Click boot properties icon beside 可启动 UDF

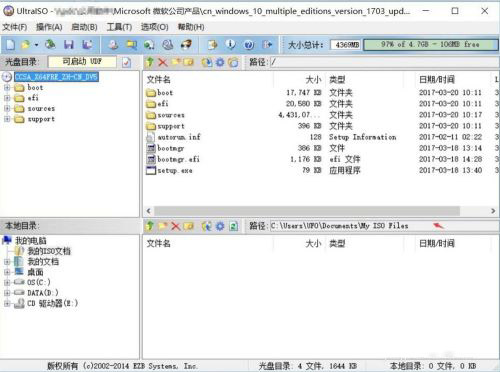click(x=126, y=62)
